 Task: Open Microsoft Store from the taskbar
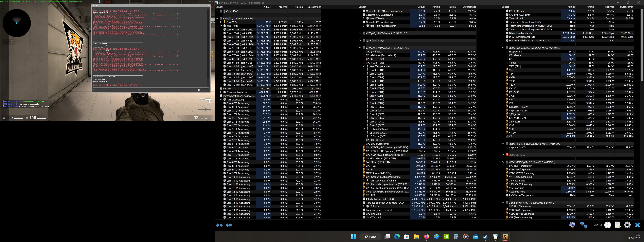407,237
